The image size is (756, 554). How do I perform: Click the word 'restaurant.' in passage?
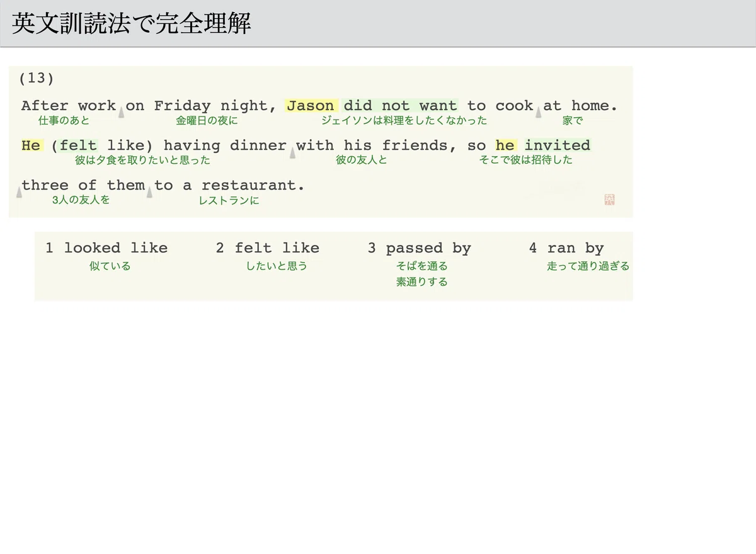click(x=253, y=185)
